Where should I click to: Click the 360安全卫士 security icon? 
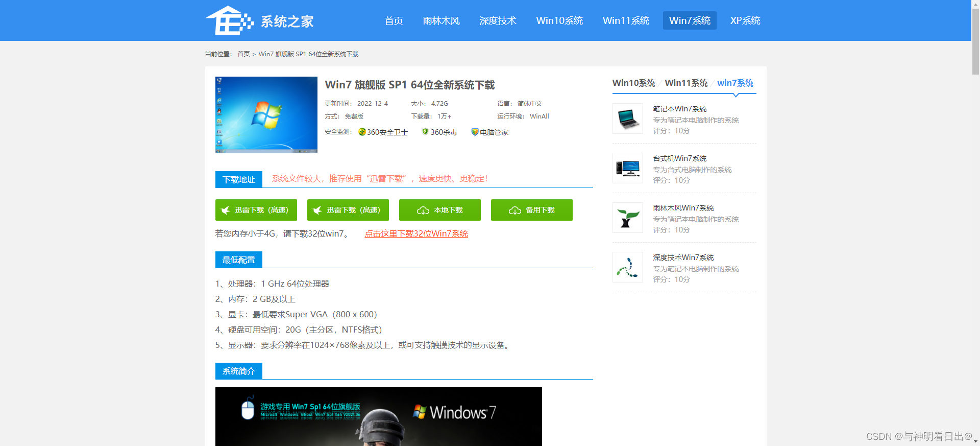pyautogui.click(x=362, y=132)
